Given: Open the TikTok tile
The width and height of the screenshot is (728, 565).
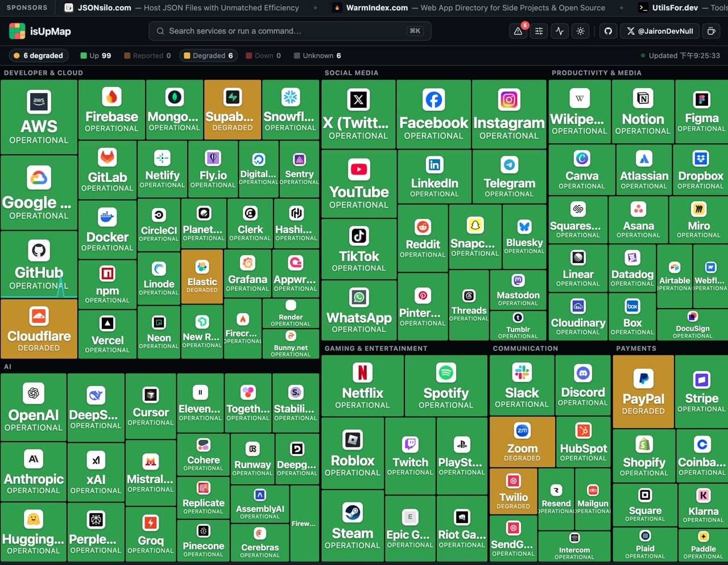Looking at the screenshot, I should pos(359,249).
